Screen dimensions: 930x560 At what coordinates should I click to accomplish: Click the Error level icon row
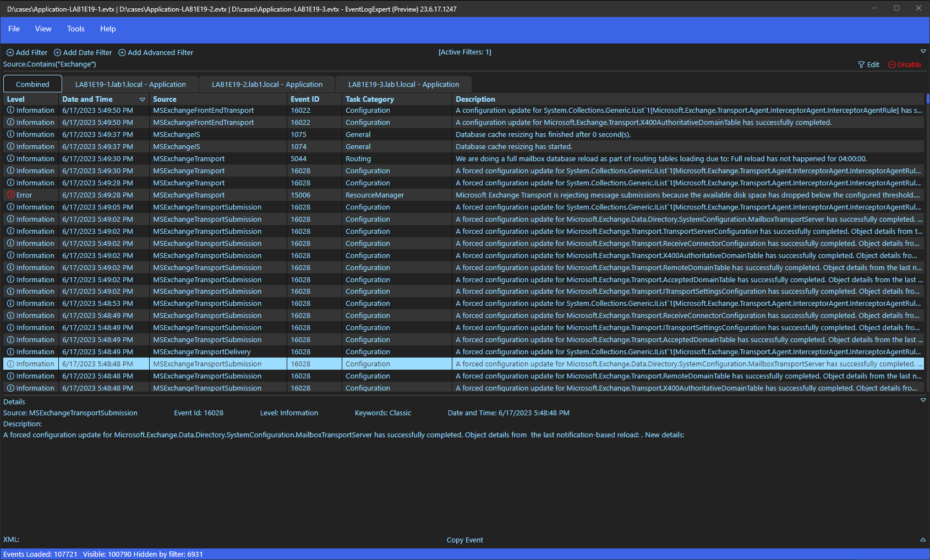pos(10,195)
